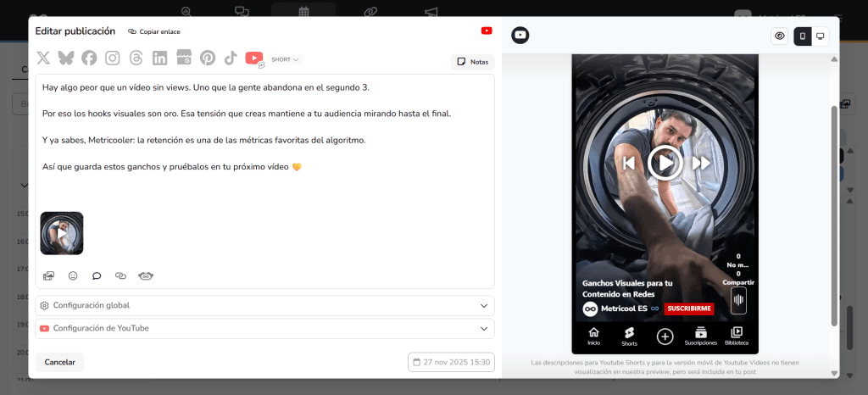This screenshot has width=868, height=395.
Task: Click the add media icon below the text
Action: pyautogui.click(x=49, y=275)
